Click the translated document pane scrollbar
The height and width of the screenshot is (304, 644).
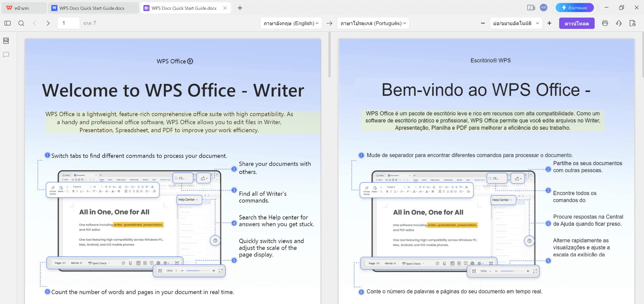tap(642, 55)
